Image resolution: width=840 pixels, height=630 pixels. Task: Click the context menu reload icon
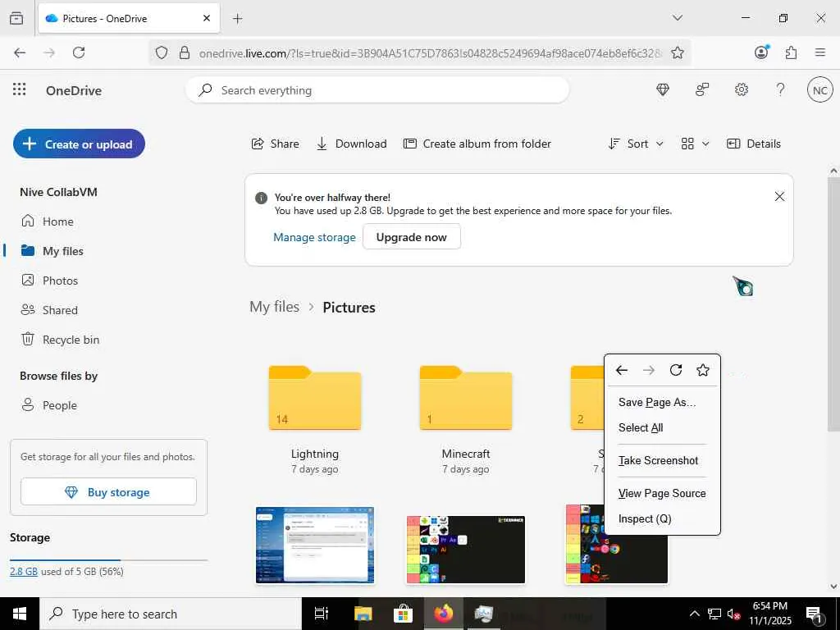676,370
